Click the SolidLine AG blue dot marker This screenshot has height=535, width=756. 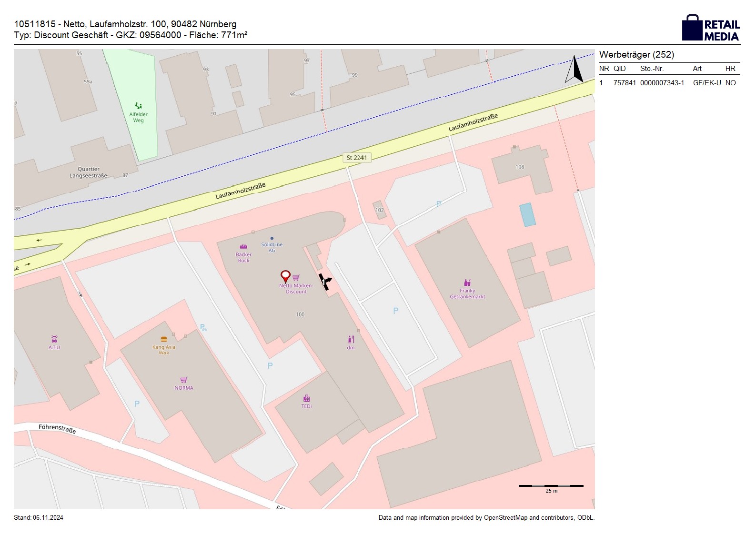point(272,238)
